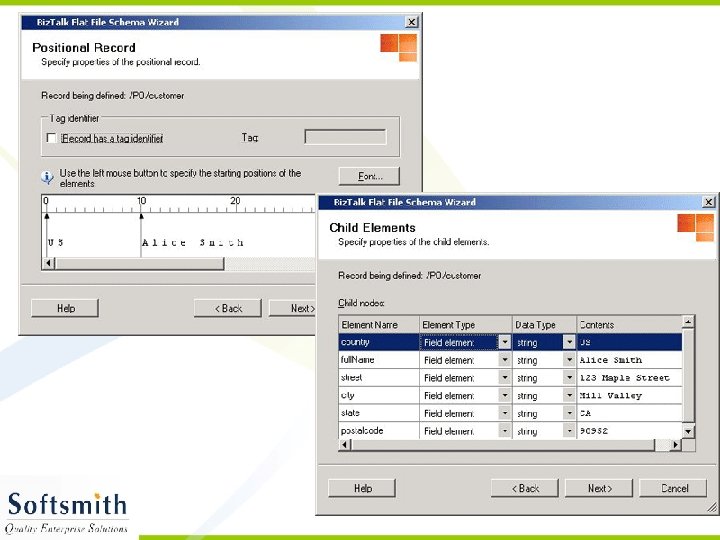Click the Element Type column header
The width and height of the screenshot is (720, 540).
click(466, 325)
